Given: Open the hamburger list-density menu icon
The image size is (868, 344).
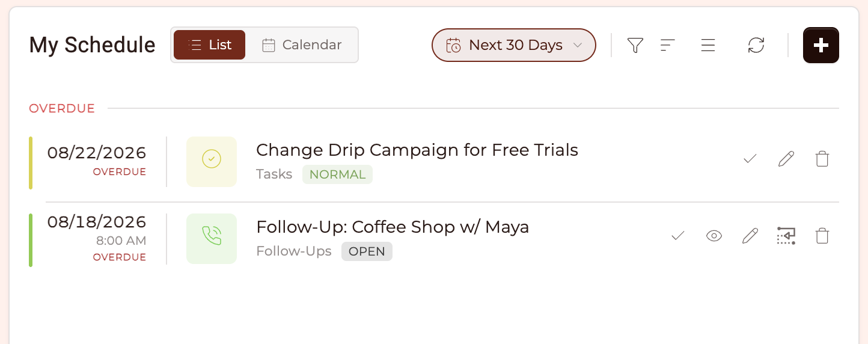Looking at the screenshot, I should click(x=708, y=45).
